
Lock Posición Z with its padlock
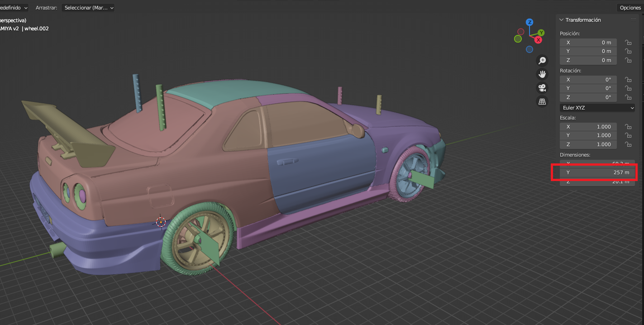click(x=628, y=60)
